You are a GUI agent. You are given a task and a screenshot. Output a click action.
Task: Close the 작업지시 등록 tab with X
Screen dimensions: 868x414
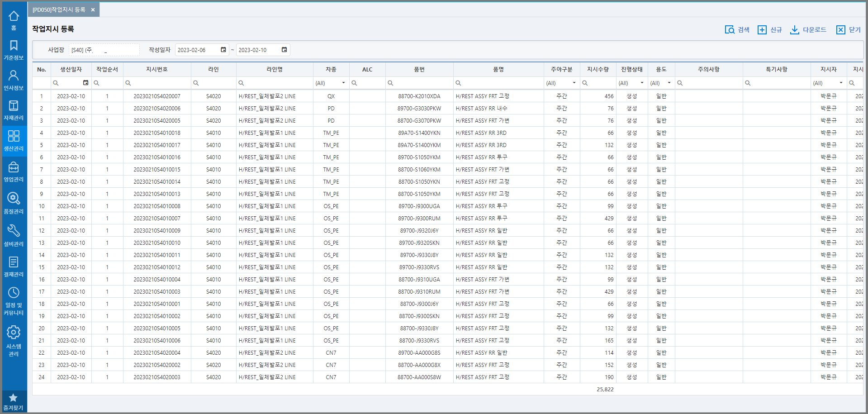[93, 10]
